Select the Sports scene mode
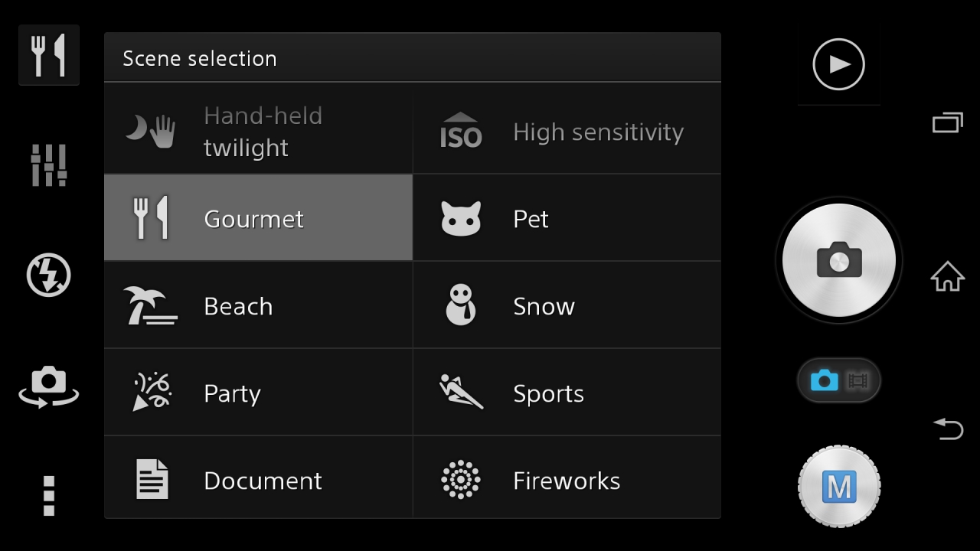 pos(567,393)
